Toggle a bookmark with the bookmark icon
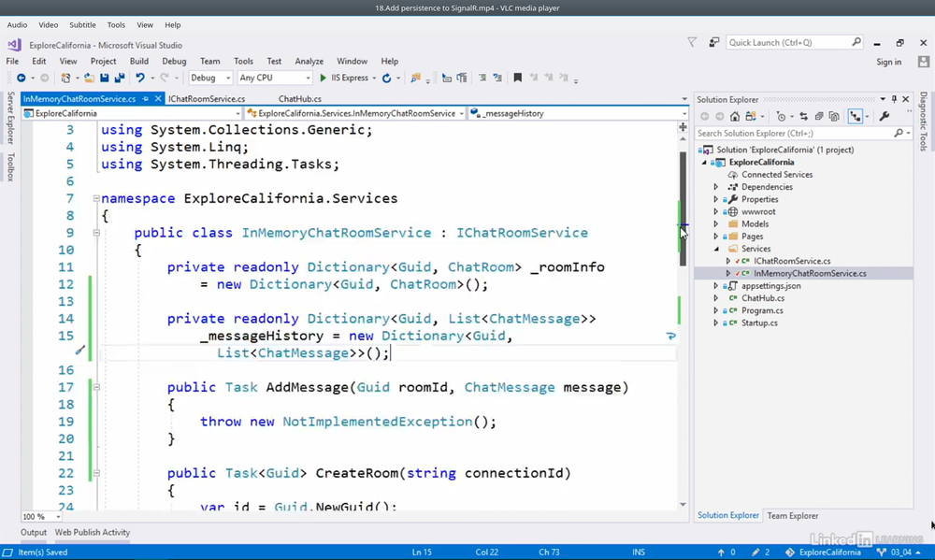The width and height of the screenshot is (935, 560). point(518,78)
